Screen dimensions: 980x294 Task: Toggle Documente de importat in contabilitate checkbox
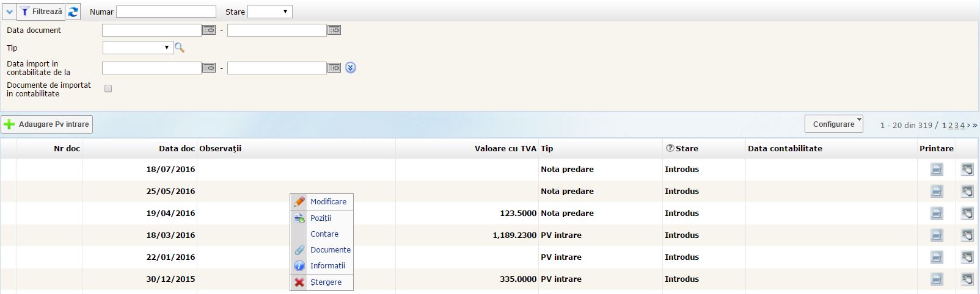tap(108, 88)
